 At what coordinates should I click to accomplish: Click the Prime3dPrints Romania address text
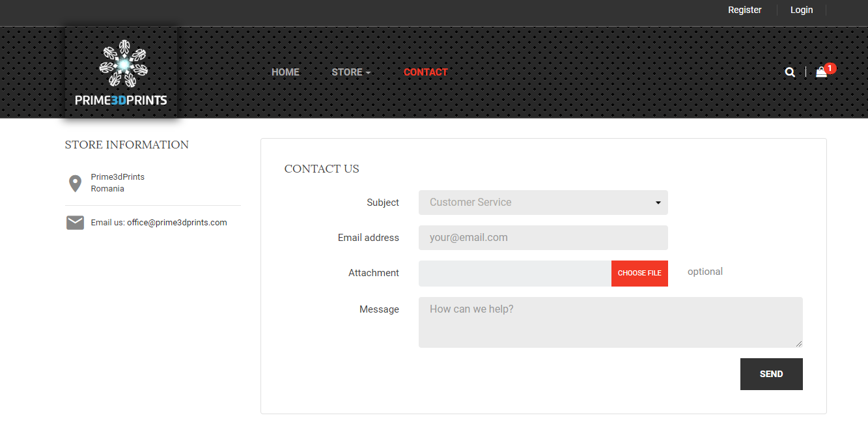click(x=118, y=183)
